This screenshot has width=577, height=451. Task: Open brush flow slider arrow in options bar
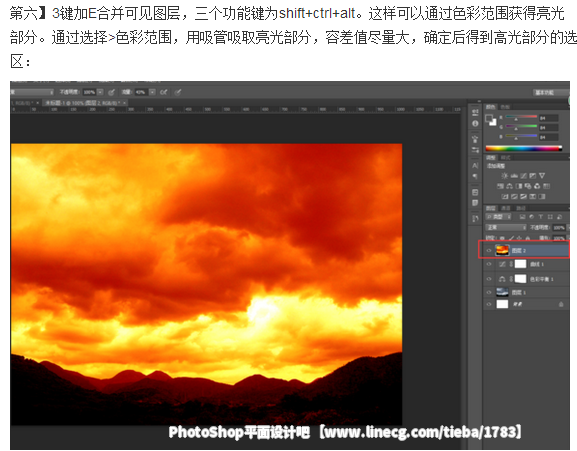point(152,92)
